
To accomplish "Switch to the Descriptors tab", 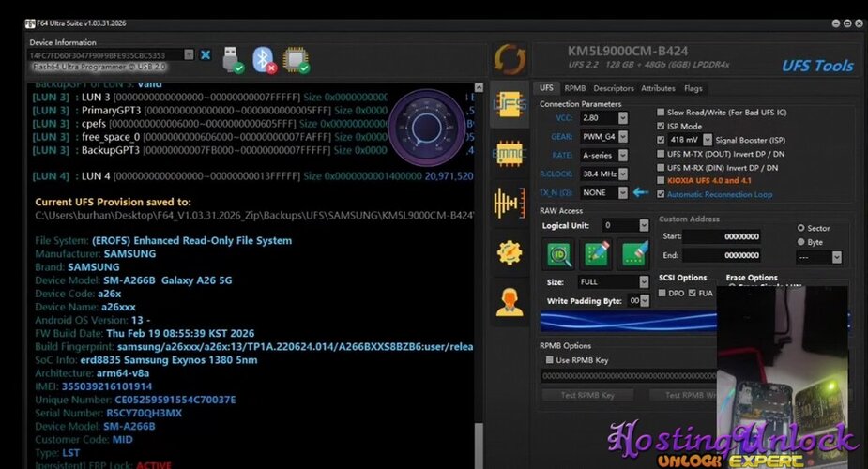I will pyautogui.click(x=614, y=88).
